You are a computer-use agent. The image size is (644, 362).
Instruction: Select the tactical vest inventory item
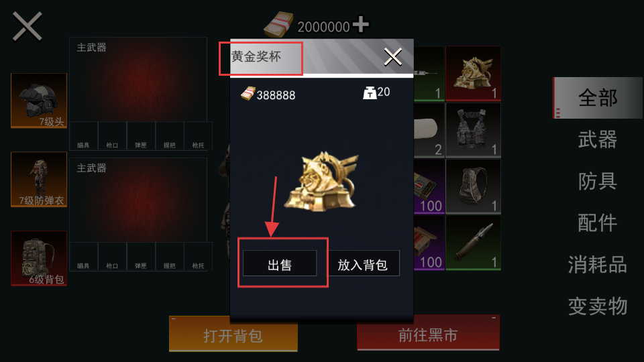click(x=473, y=130)
